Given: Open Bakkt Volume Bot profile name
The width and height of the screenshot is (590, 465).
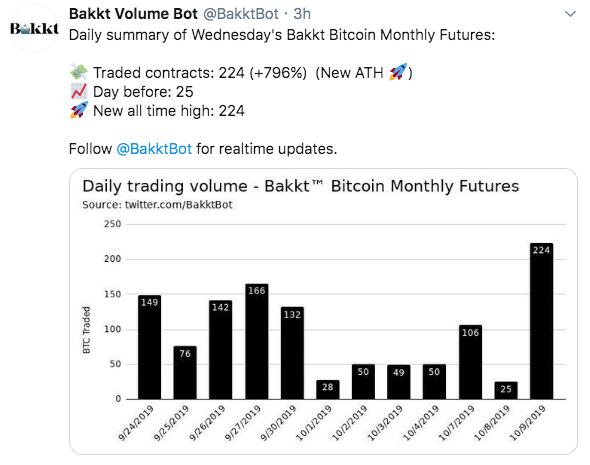Looking at the screenshot, I should [x=133, y=14].
